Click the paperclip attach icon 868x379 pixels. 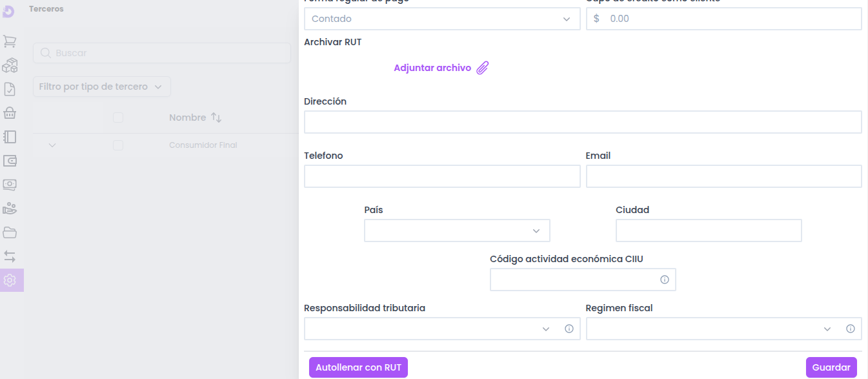[483, 68]
